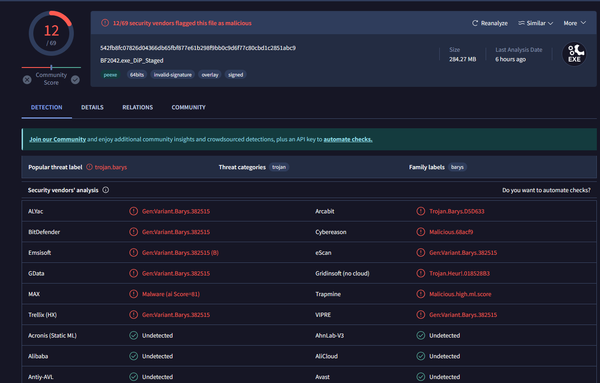This screenshot has height=383, width=600.
Task: Click info icon next to Security vendors' analysis
Action: coord(106,190)
